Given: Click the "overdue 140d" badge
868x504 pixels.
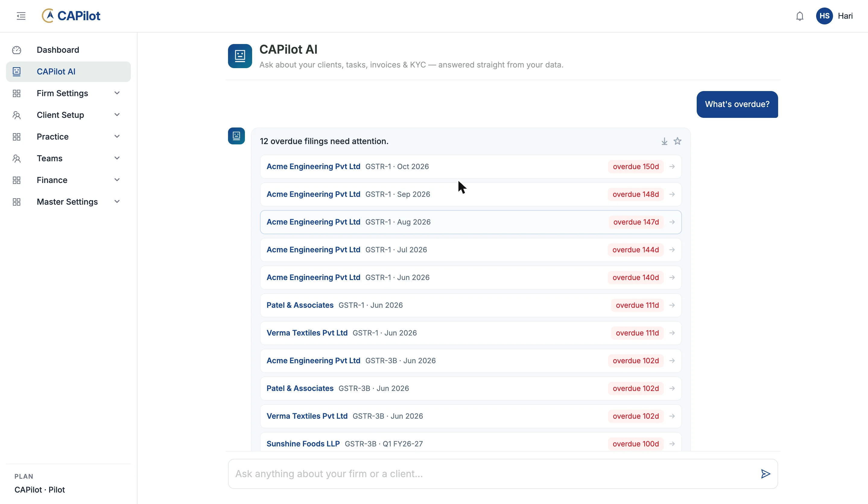Looking at the screenshot, I should (635, 278).
